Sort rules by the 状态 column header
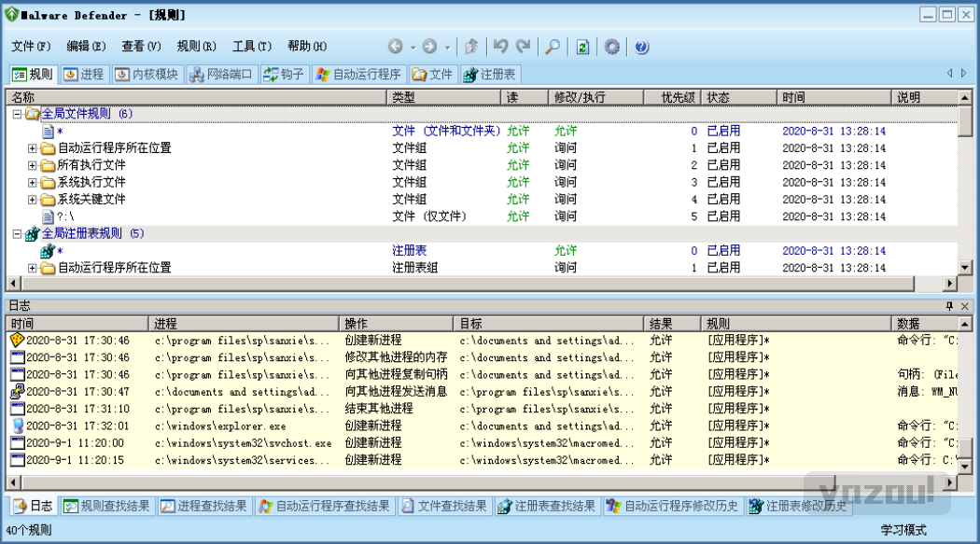The image size is (980, 544). click(x=739, y=97)
